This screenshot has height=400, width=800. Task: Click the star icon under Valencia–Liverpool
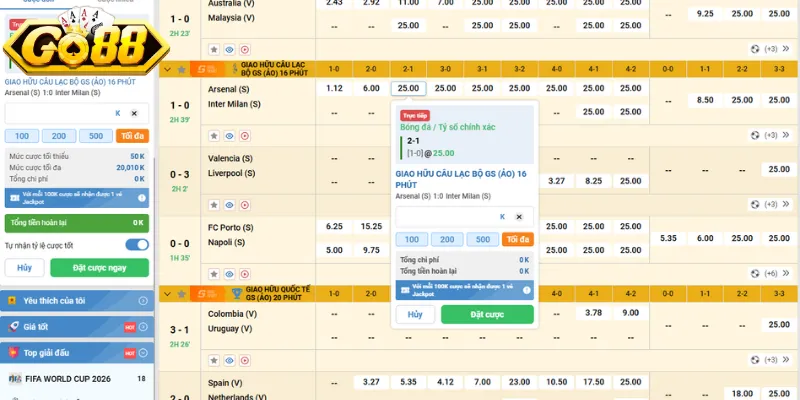tap(213, 204)
